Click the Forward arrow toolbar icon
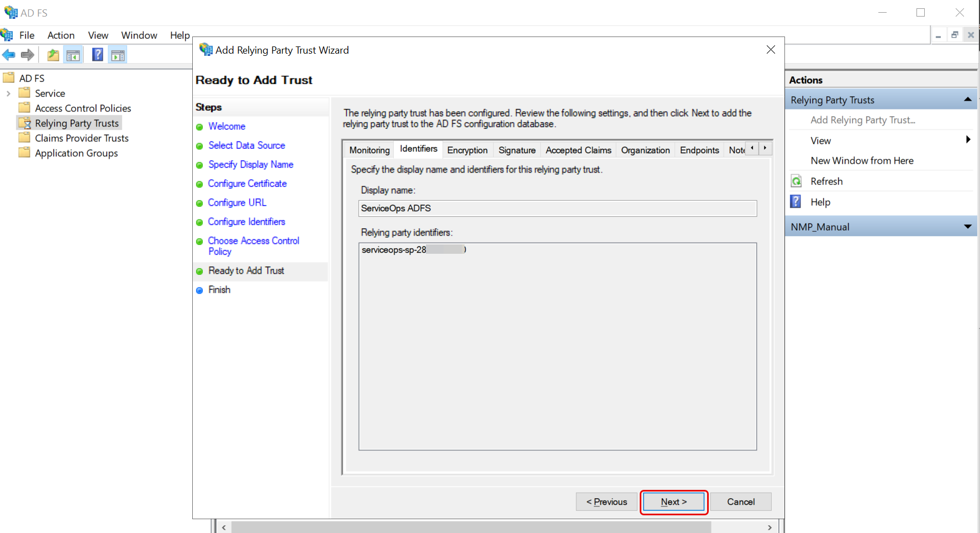980x533 pixels. pos(28,55)
